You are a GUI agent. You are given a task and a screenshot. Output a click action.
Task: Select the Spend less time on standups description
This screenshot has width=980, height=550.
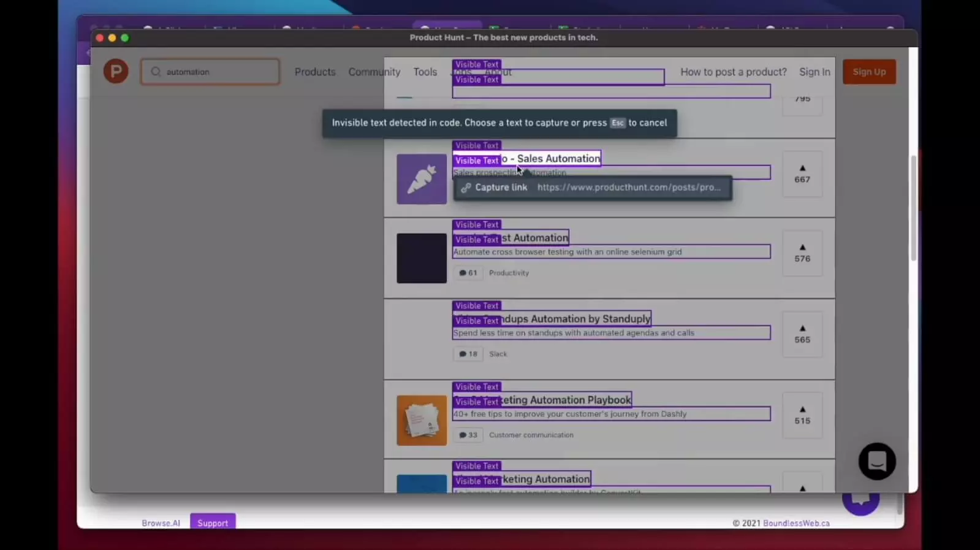[611, 333]
